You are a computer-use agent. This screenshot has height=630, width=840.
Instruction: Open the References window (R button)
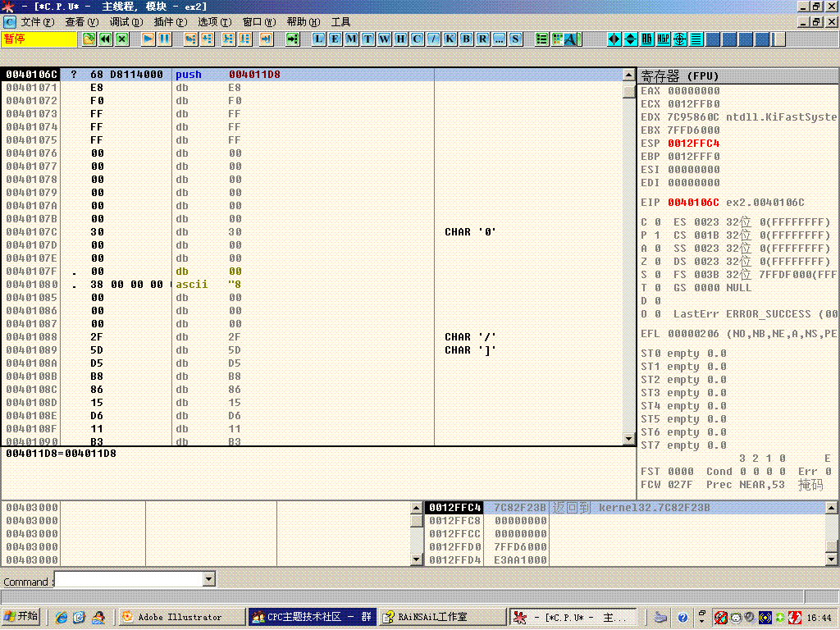(483, 39)
